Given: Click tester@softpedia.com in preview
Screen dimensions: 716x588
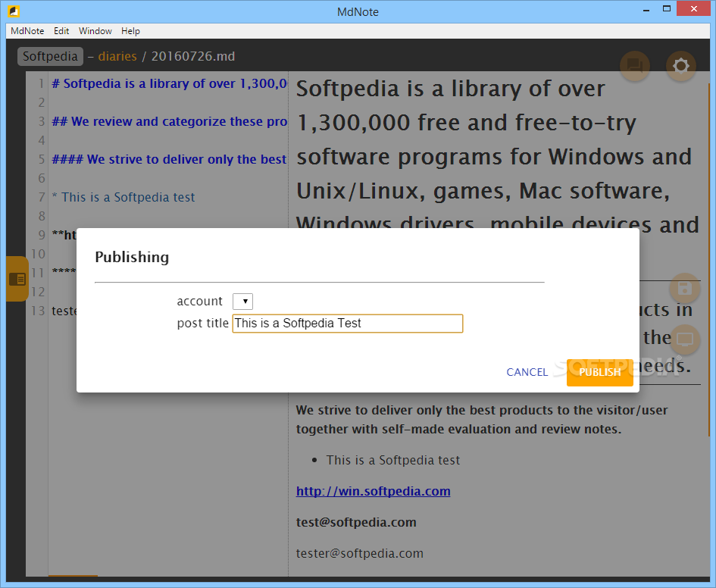Looking at the screenshot, I should pos(359,553).
